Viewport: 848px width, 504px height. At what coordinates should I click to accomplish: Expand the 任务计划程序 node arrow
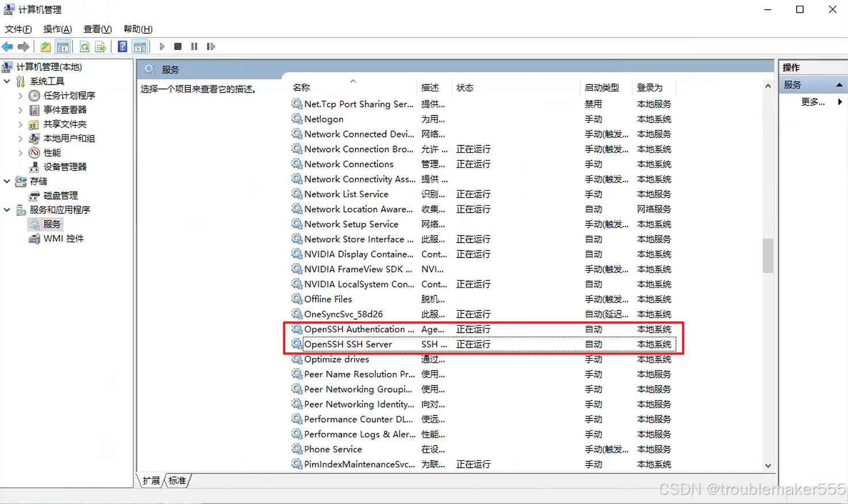(21, 95)
